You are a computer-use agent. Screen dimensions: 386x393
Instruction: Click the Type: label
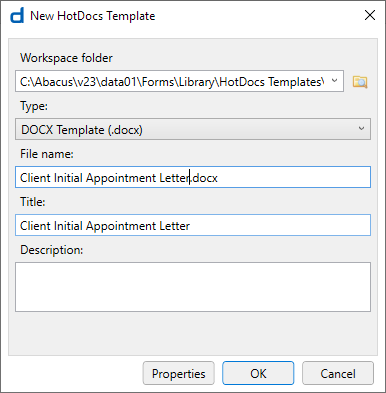coord(34,106)
